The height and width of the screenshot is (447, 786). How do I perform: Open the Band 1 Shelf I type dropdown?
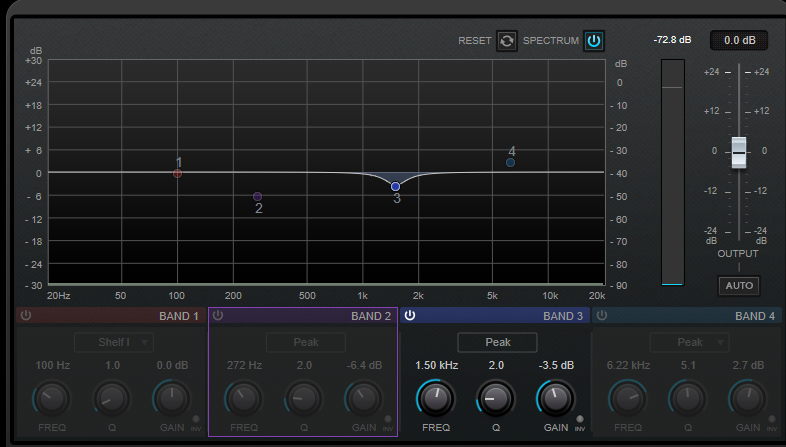click(114, 342)
